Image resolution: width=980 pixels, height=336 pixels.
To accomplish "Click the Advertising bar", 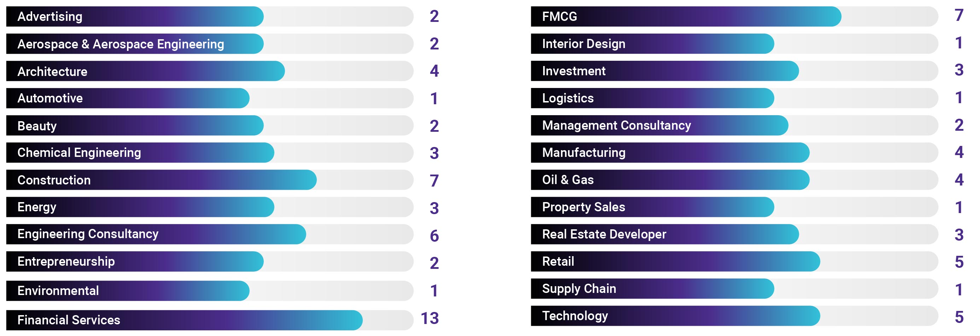I will tap(135, 16).
